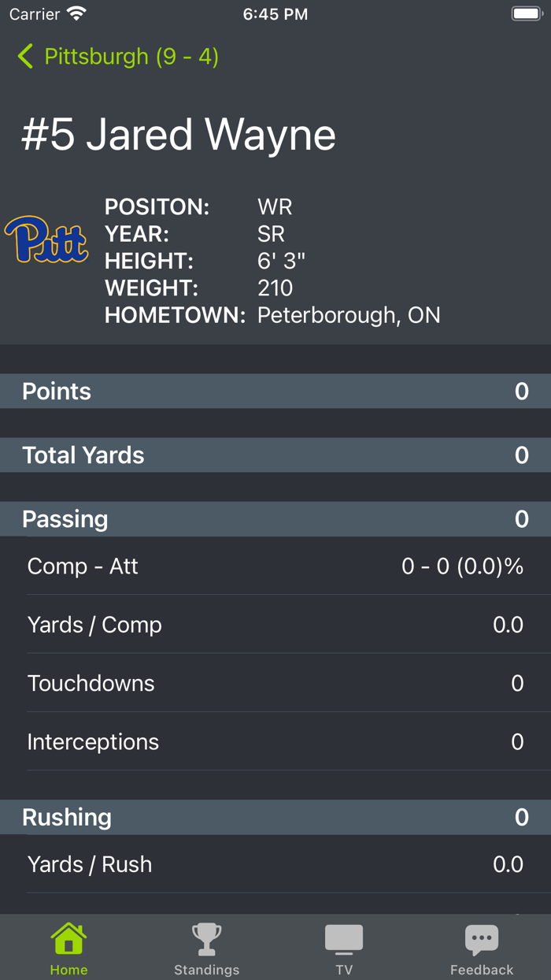Expand the Rushing section details
This screenshot has width=551, height=980.
(x=275, y=817)
